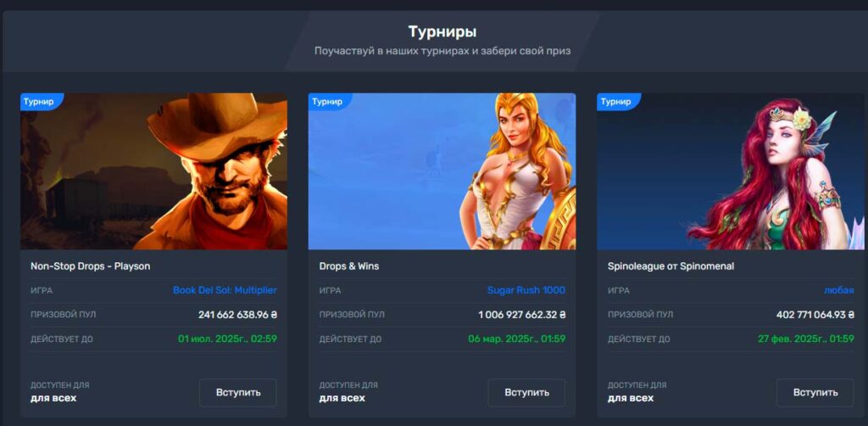Select the Spinoleague от Spinomenal title
The width and height of the screenshot is (868, 426).
671,266
